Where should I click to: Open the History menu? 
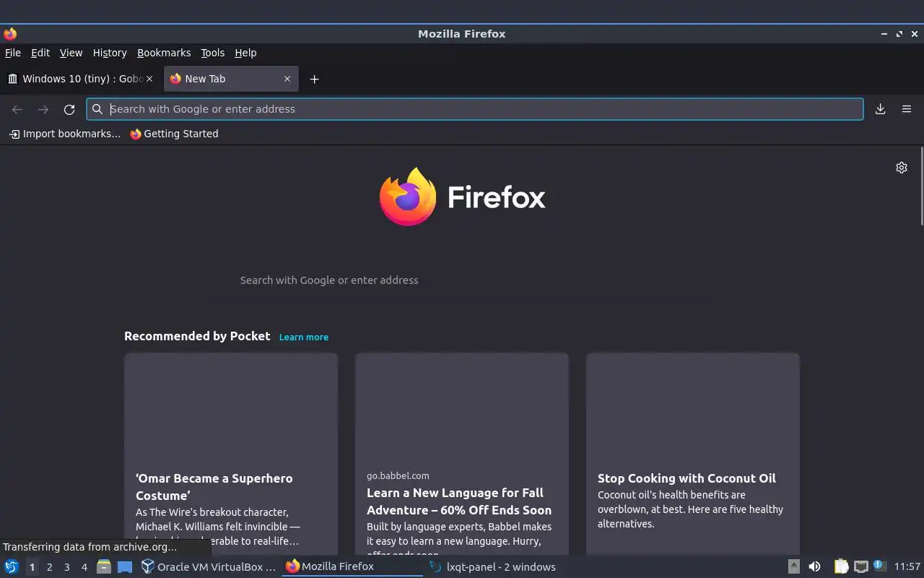(110, 53)
